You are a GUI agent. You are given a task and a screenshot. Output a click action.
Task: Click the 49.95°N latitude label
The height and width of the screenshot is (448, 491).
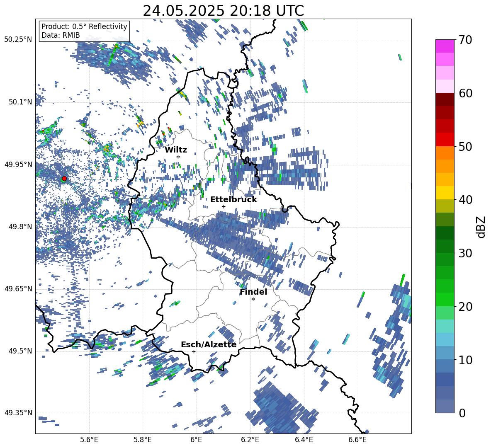tap(18, 164)
